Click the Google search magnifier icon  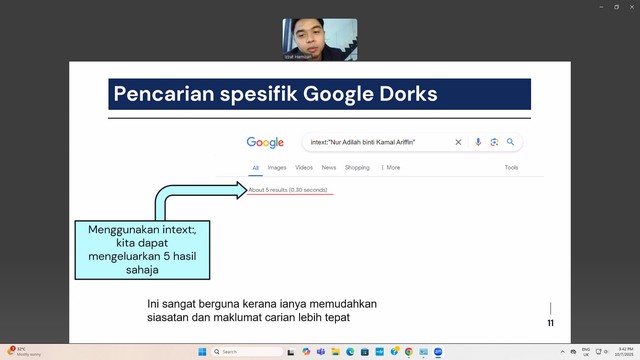[x=510, y=142]
